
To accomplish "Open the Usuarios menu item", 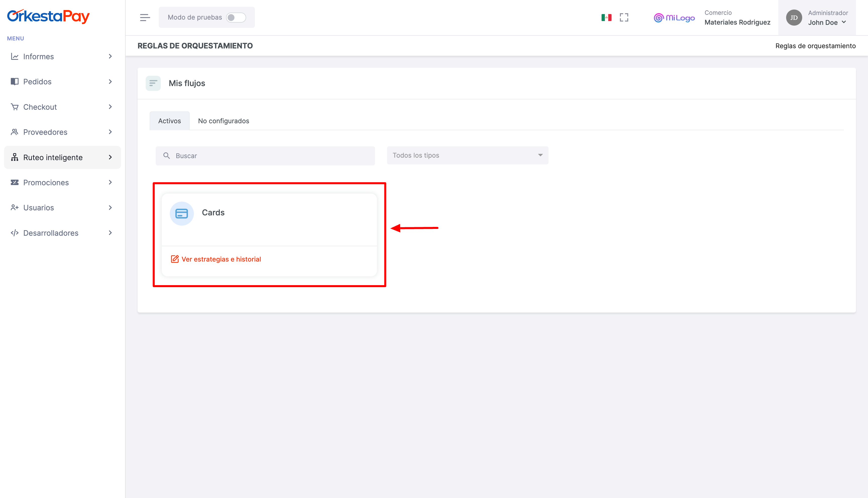I will [62, 208].
